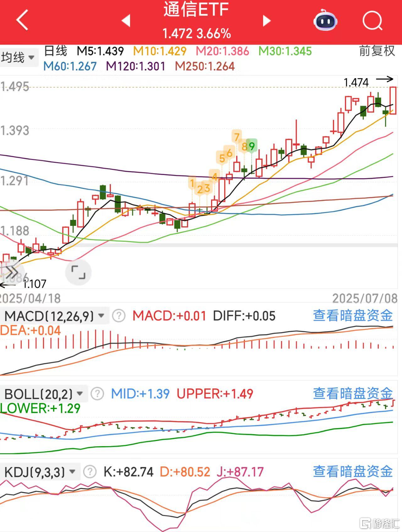Image resolution: width=402 pixels, height=532 pixels.
Task: Click sequence marker 1 on candlestick
Action: (192, 183)
